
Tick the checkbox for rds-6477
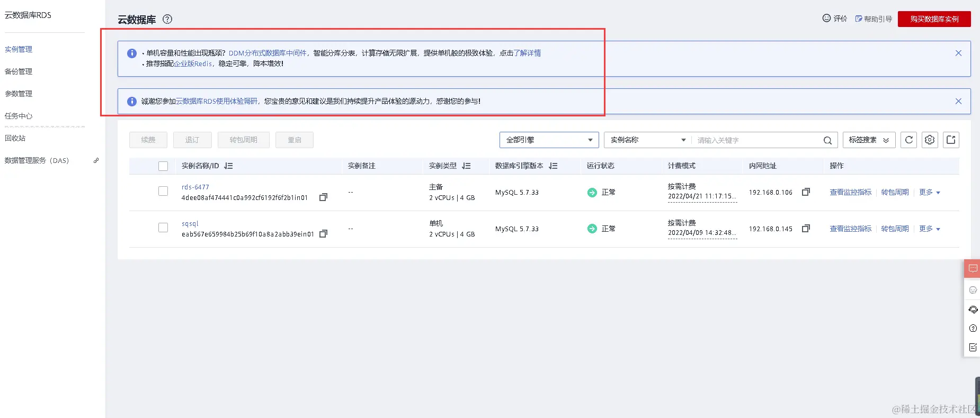tap(163, 191)
